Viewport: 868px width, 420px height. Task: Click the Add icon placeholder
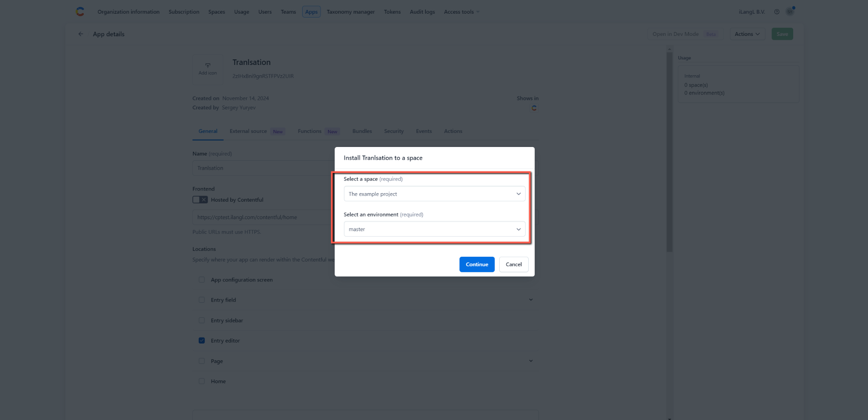208,69
